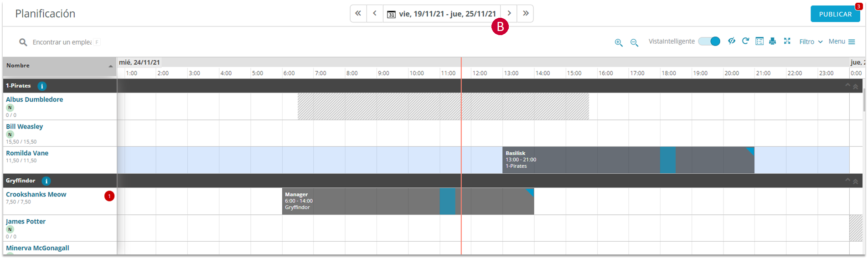Click the employee search field
The height and width of the screenshot is (259, 868).
pos(62,42)
